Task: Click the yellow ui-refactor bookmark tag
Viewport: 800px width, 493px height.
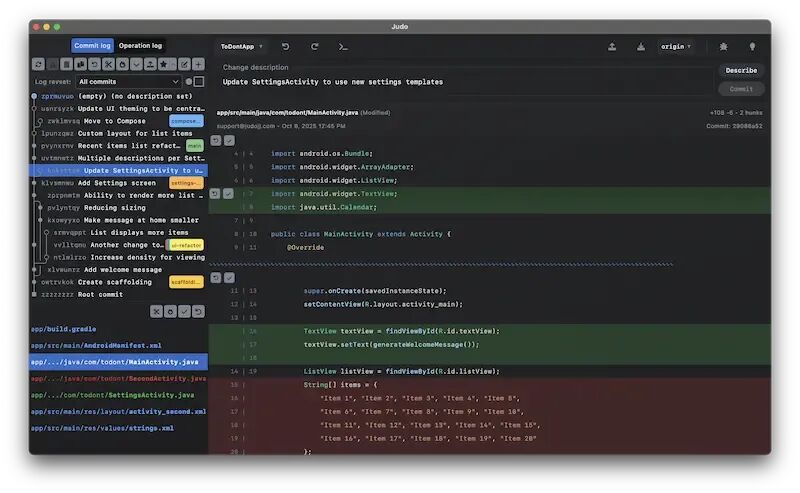Action: [186, 245]
